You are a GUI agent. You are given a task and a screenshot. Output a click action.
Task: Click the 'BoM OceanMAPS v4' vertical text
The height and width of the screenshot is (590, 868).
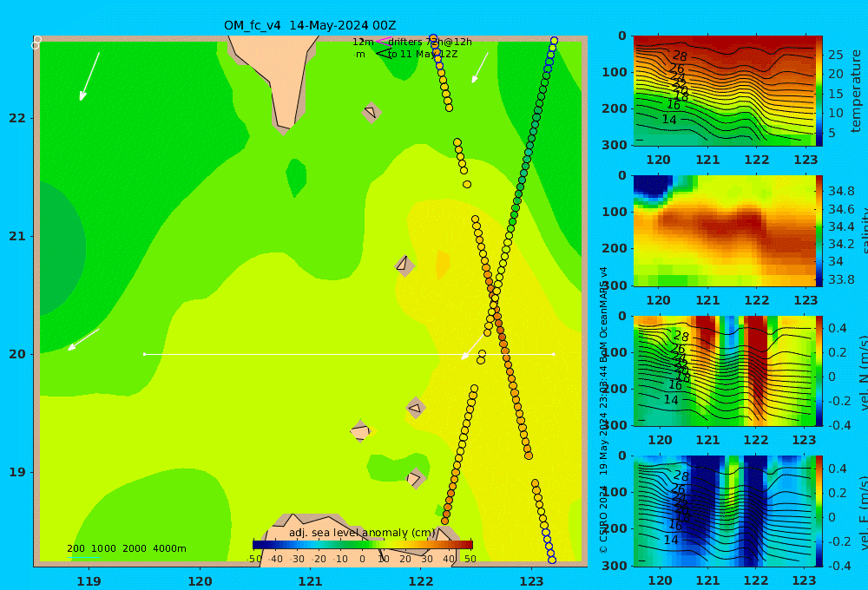(603, 314)
